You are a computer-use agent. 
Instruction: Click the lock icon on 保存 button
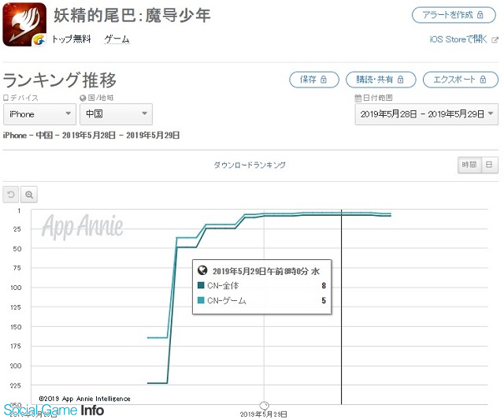point(324,80)
